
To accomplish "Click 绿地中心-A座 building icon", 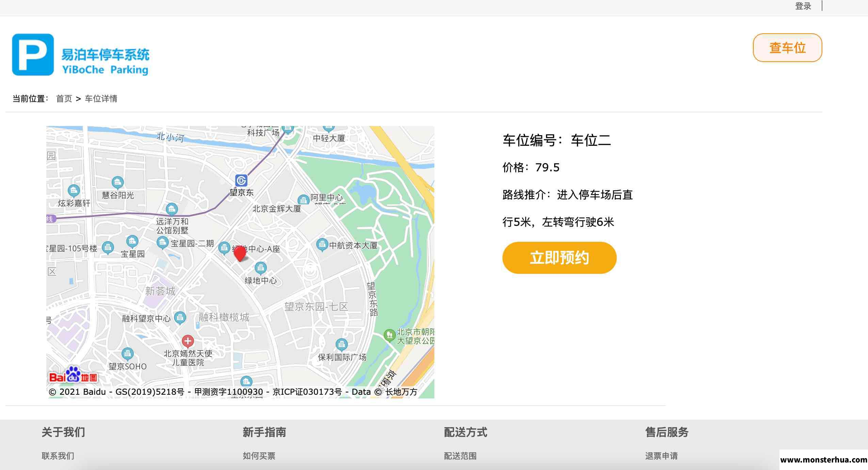I will coord(224,248).
